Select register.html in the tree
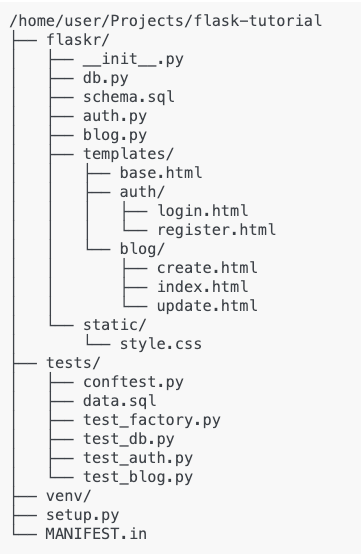Image resolution: width=361 pixels, height=554 pixels. tap(217, 230)
